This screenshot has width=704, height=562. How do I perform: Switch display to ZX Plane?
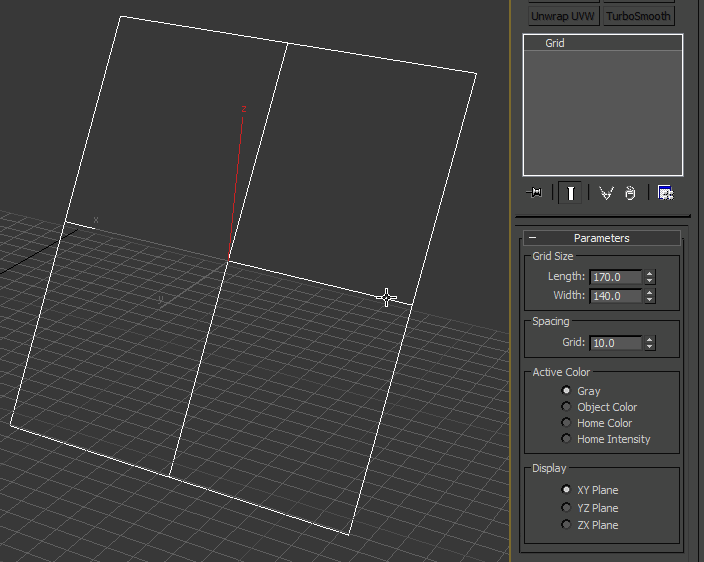(x=567, y=525)
